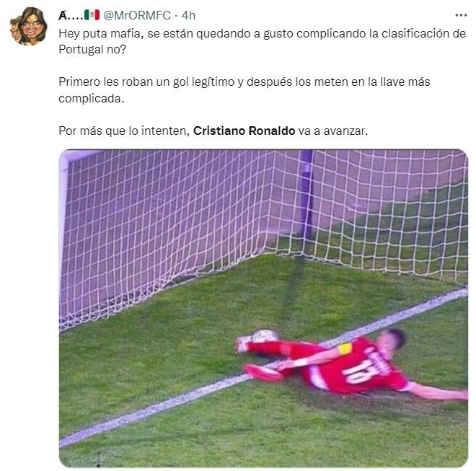This screenshot has width=476, height=471.
Task: Click the bold Cristiano Ronaldo text
Action: coord(244,131)
